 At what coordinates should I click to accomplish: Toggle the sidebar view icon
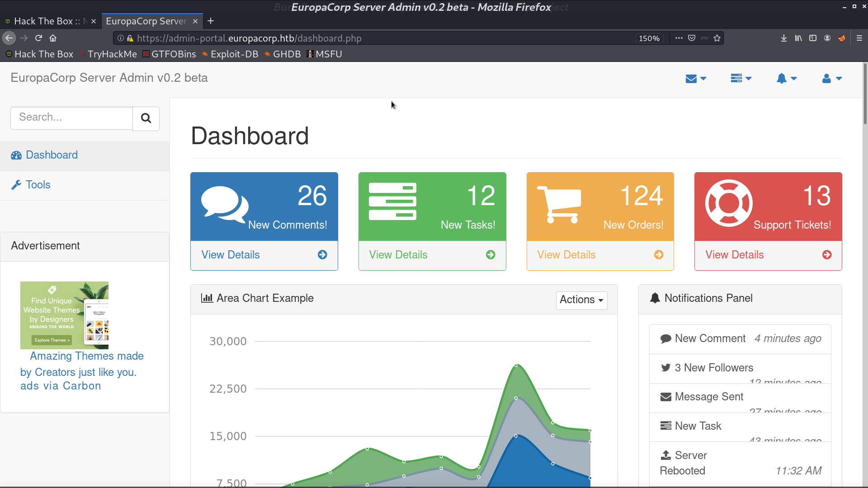(813, 38)
